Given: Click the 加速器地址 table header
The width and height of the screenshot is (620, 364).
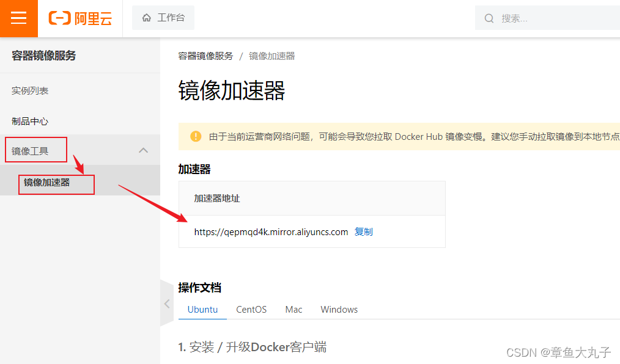Looking at the screenshot, I should (217, 198).
